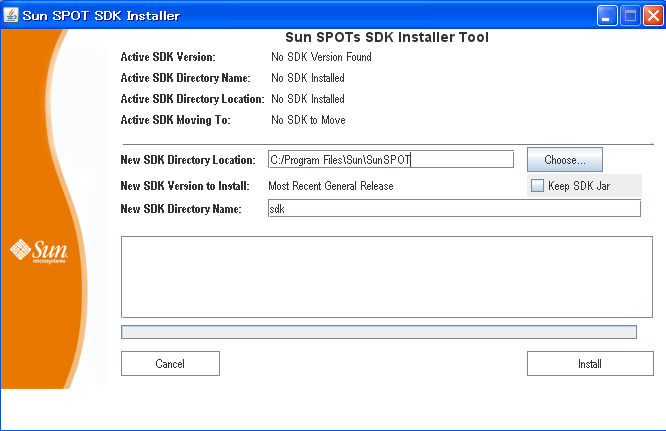666x431 pixels.
Task: Click 'No SDK Installed' beside Active SDK Directory Location
Action: pos(308,99)
